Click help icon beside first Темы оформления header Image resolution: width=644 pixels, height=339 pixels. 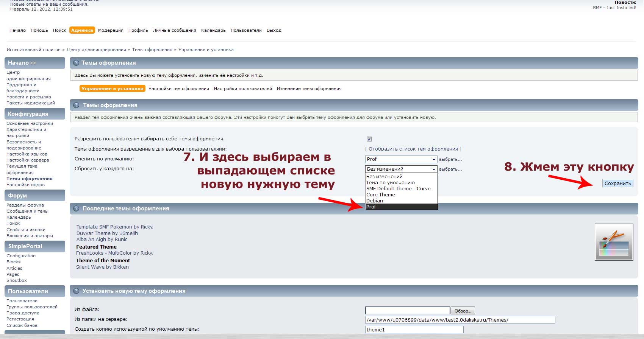(76, 63)
